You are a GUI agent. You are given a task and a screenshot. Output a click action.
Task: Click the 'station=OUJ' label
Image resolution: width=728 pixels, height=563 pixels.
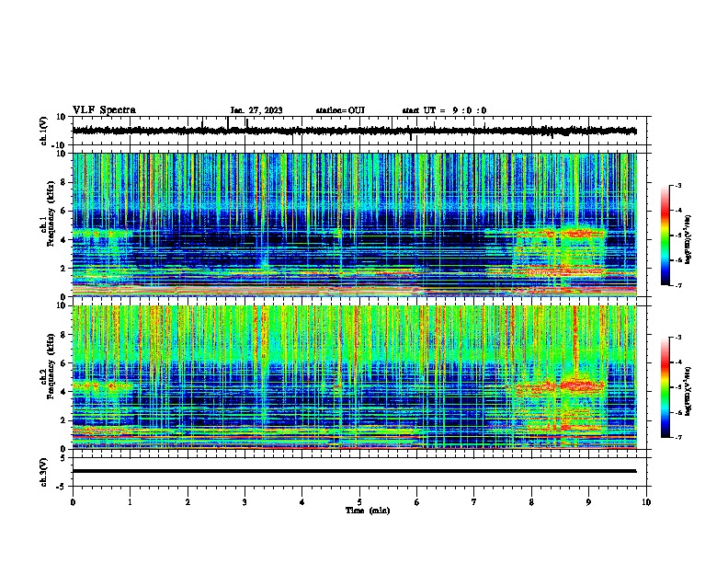point(340,110)
